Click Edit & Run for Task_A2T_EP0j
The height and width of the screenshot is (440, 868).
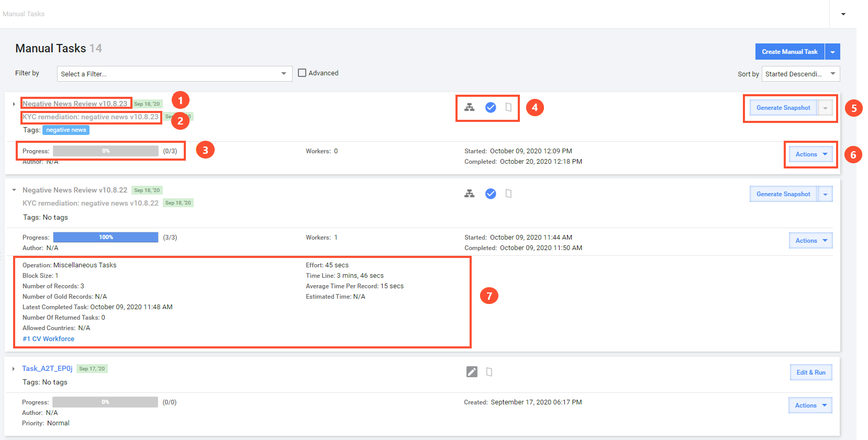(811, 373)
